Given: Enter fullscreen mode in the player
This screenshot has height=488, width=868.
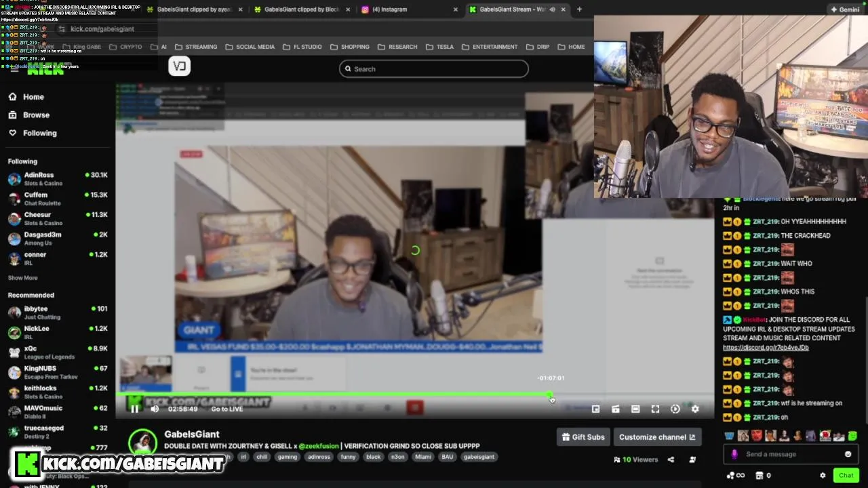Looking at the screenshot, I should [x=655, y=409].
